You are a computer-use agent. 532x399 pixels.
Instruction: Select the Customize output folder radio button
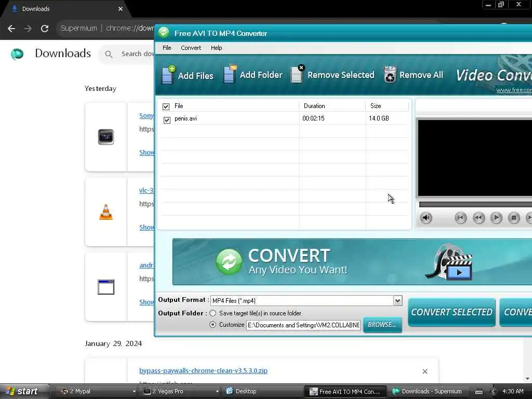pos(212,325)
